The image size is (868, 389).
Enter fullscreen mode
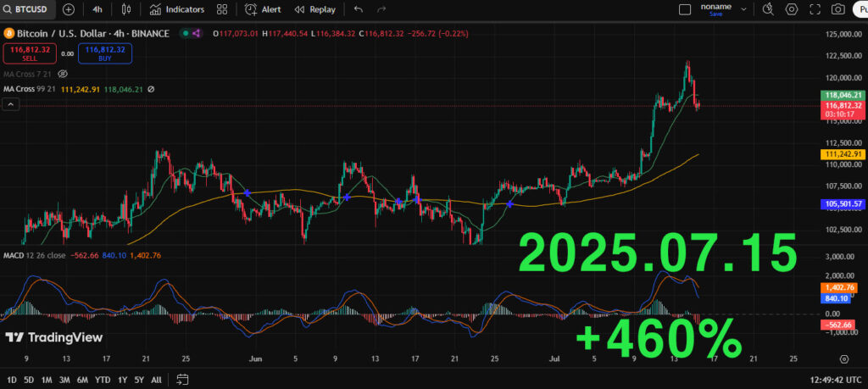pyautogui.click(x=815, y=9)
